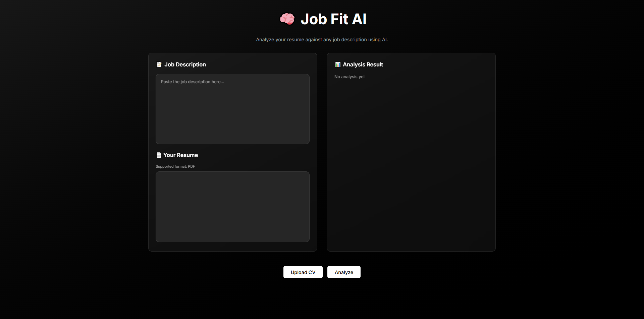Click the No analysis yet message
Screen dimensions: 644x319
click(349, 76)
